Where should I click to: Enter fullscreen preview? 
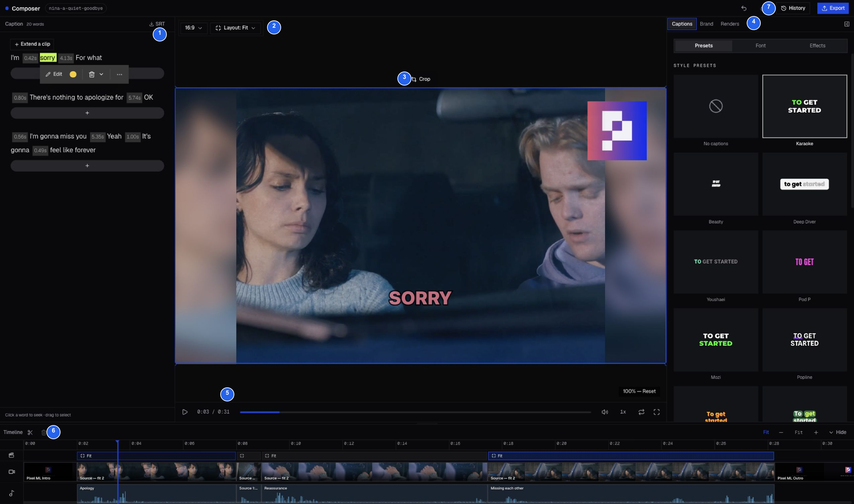(656, 412)
